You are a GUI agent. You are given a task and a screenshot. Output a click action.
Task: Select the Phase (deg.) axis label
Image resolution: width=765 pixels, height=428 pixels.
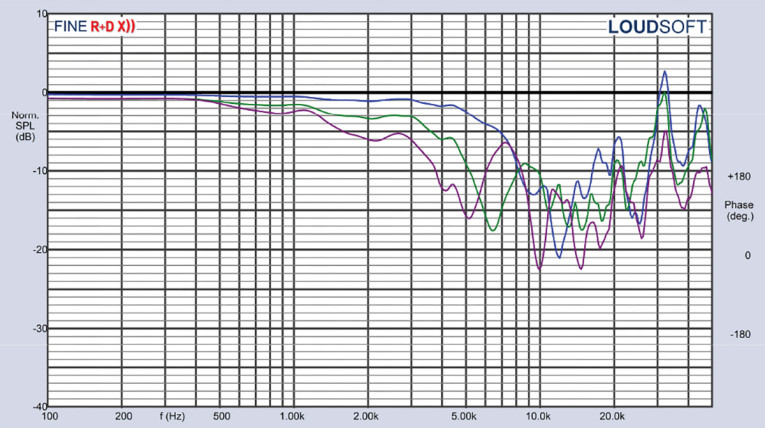point(739,210)
